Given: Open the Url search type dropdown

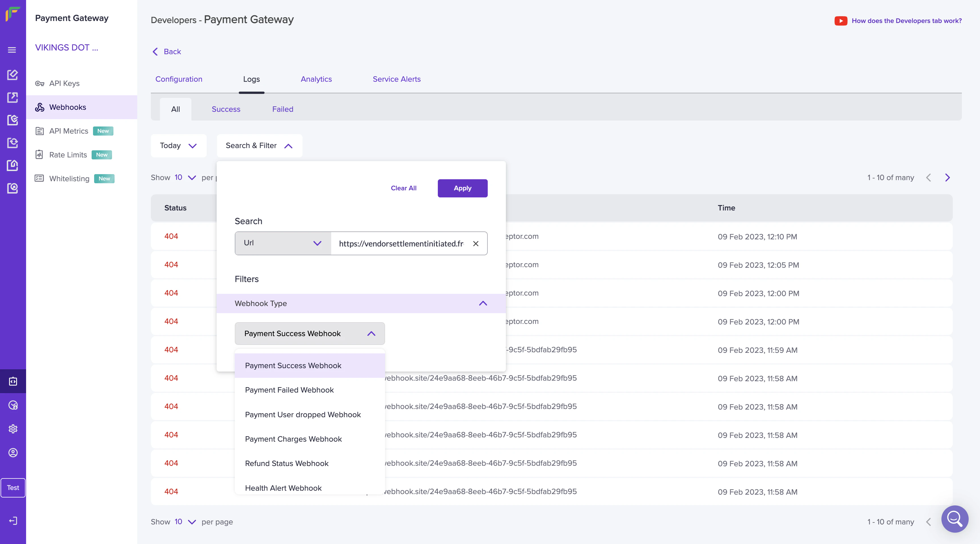Looking at the screenshot, I should [x=283, y=243].
